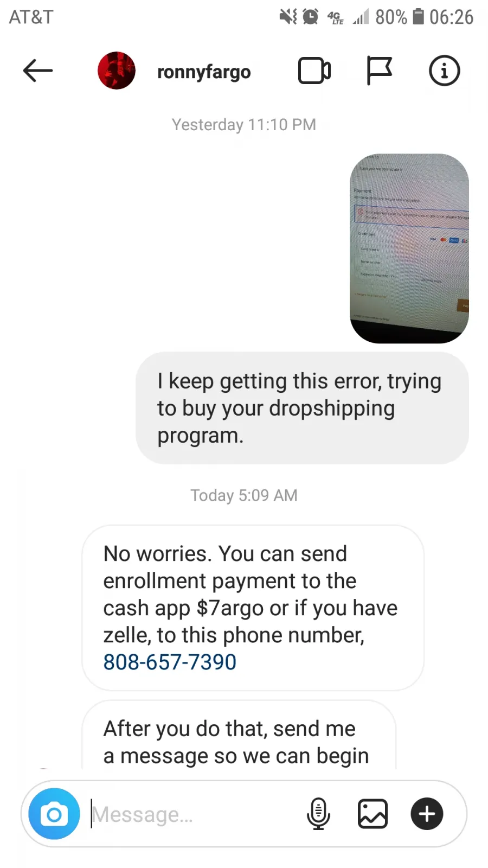The width and height of the screenshot is (488, 868).
Task: Open ronnyfargo username in header
Action: (204, 72)
